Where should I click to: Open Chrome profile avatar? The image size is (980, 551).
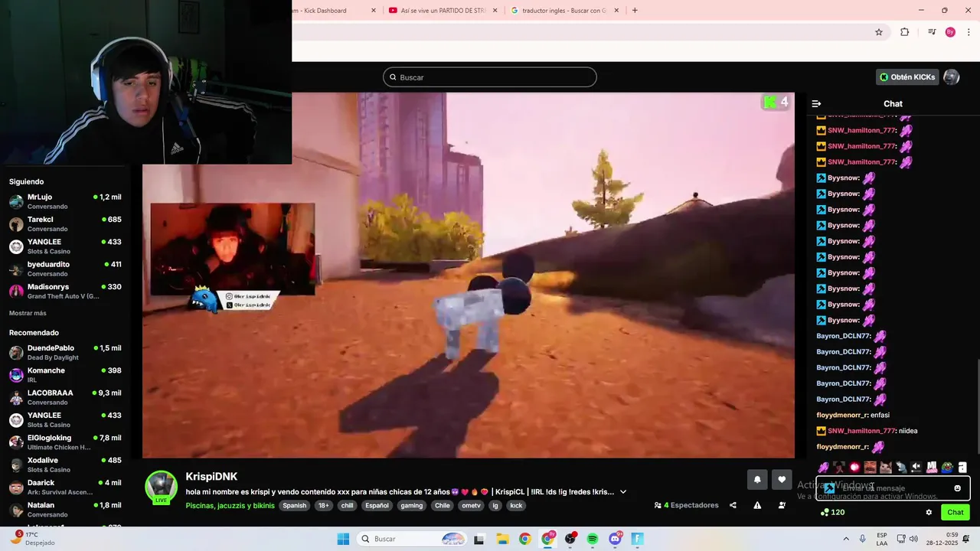[x=950, y=32]
